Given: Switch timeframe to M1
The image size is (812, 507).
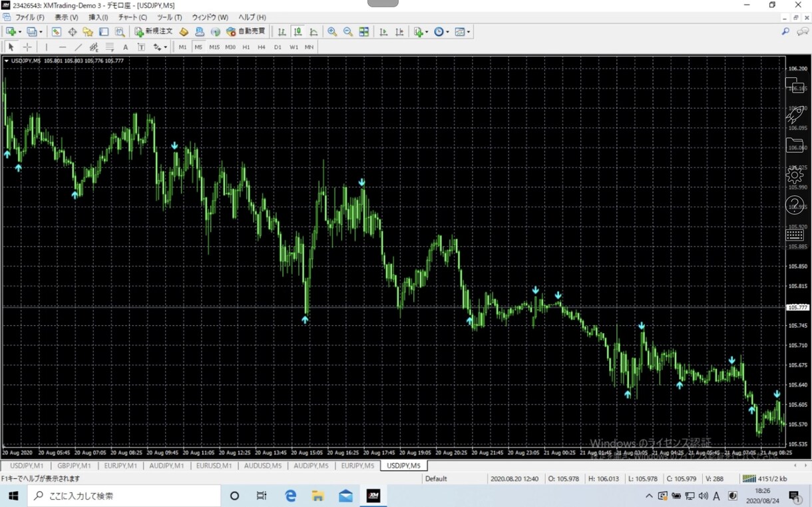Looking at the screenshot, I should pos(182,47).
